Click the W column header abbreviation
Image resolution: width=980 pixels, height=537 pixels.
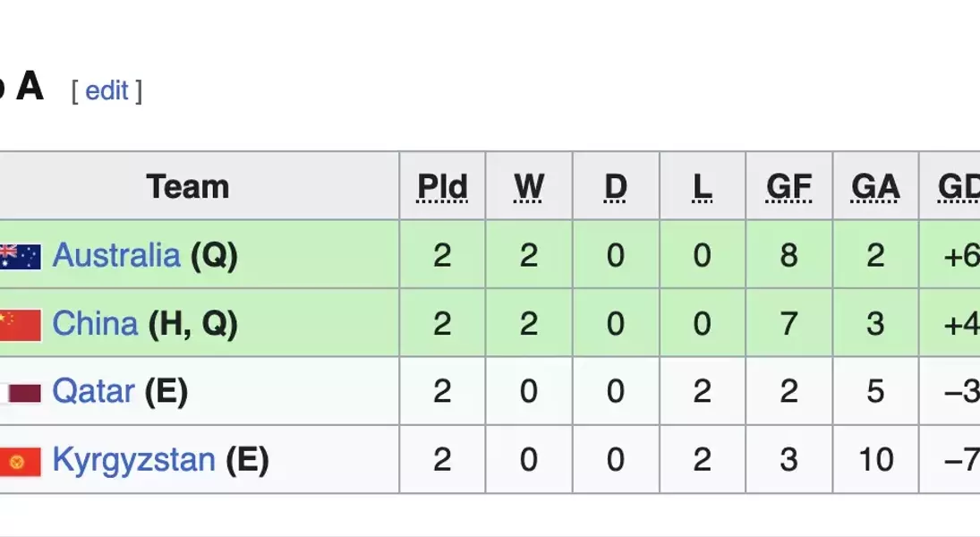tap(529, 187)
